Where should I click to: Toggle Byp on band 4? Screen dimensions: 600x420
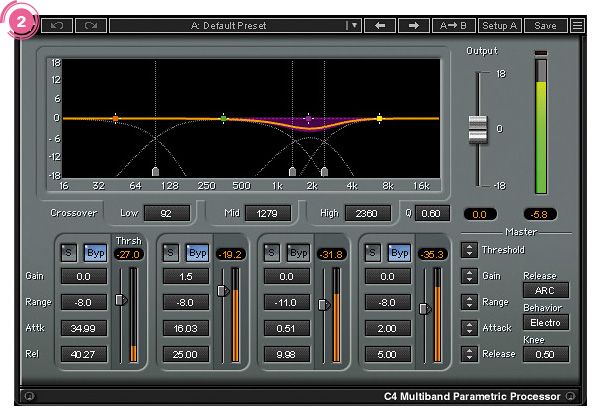pyautogui.click(x=399, y=253)
